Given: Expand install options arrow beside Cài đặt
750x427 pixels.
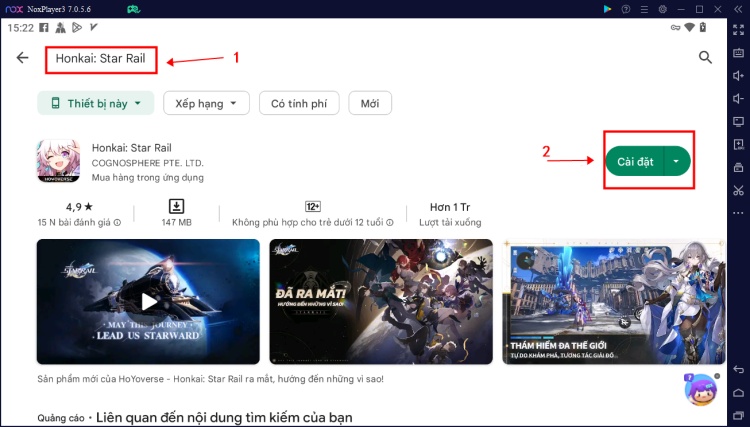Looking at the screenshot, I should [x=676, y=161].
